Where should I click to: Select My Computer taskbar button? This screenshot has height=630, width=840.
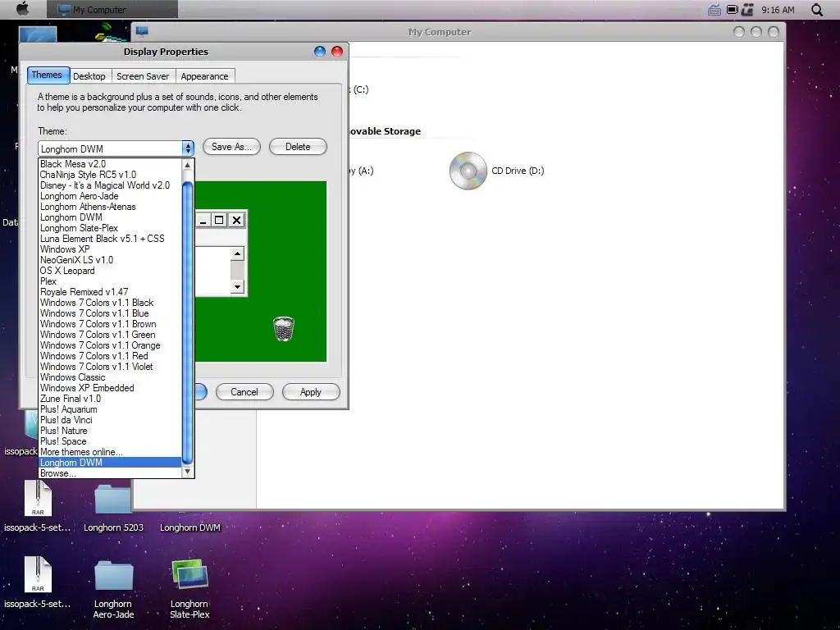112,10
